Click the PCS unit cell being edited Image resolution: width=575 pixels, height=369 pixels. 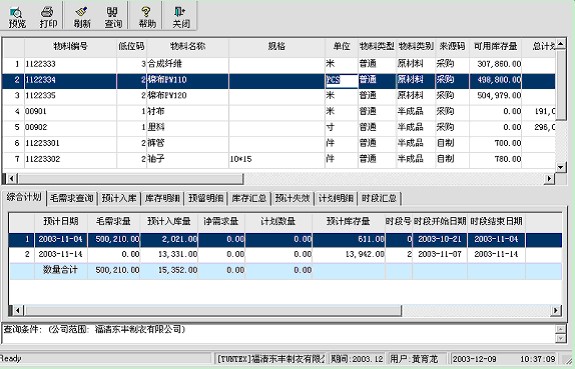point(341,80)
